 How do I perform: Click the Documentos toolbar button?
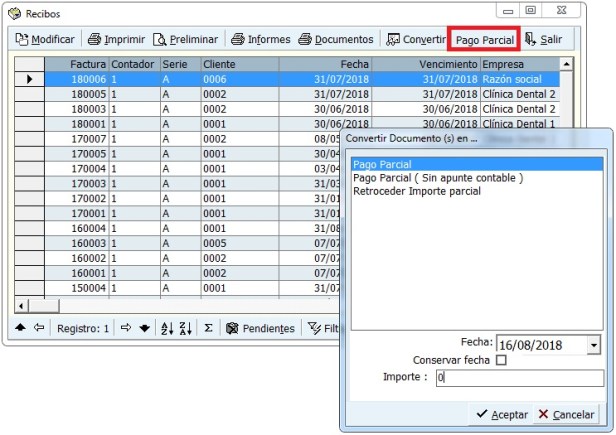pos(335,40)
